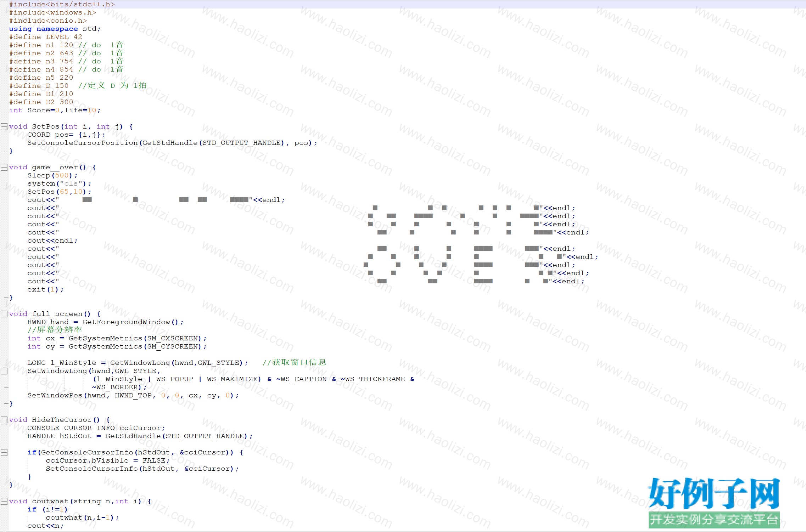Screen dimensions: 806x532
Task: Click the '#define D2 300' line
Action: (41, 102)
